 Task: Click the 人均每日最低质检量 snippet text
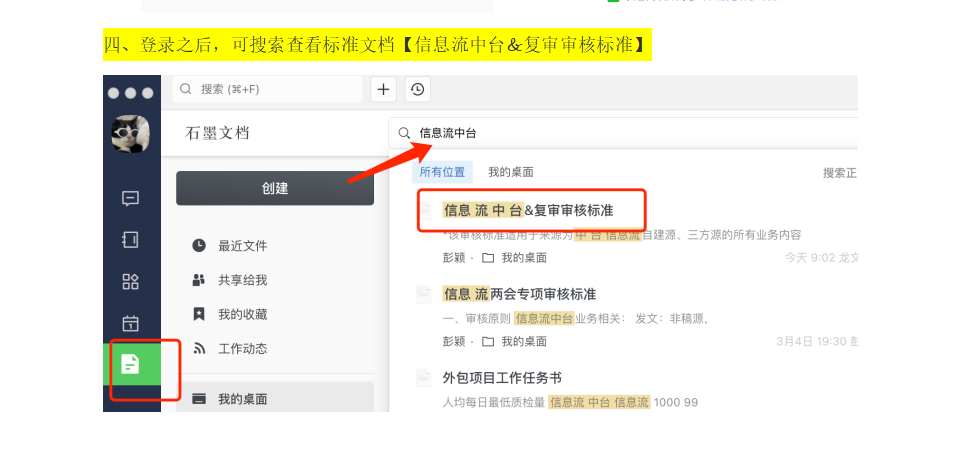click(494, 403)
